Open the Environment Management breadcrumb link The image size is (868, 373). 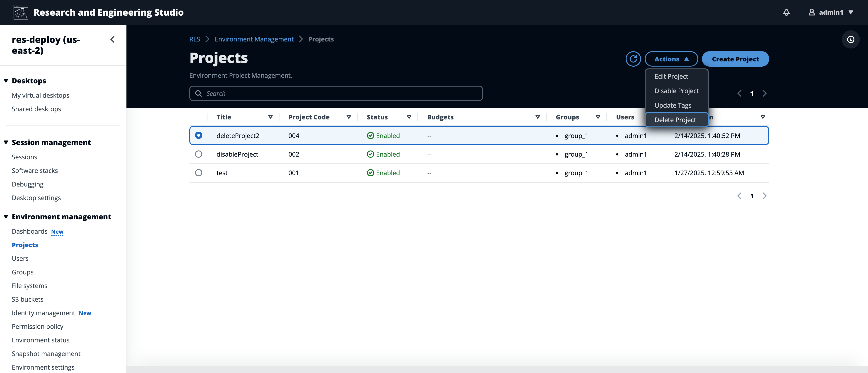pyautogui.click(x=254, y=39)
